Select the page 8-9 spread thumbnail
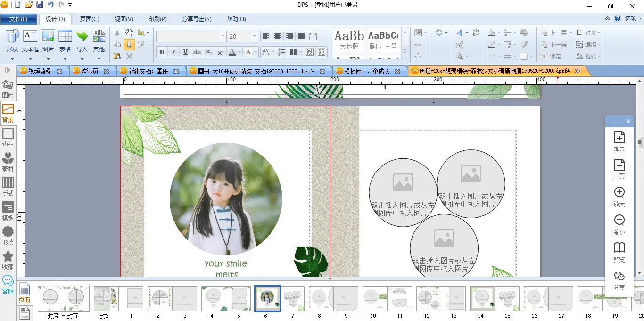The height and width of the screenshot is (321, 644). (x=333, y=299)
